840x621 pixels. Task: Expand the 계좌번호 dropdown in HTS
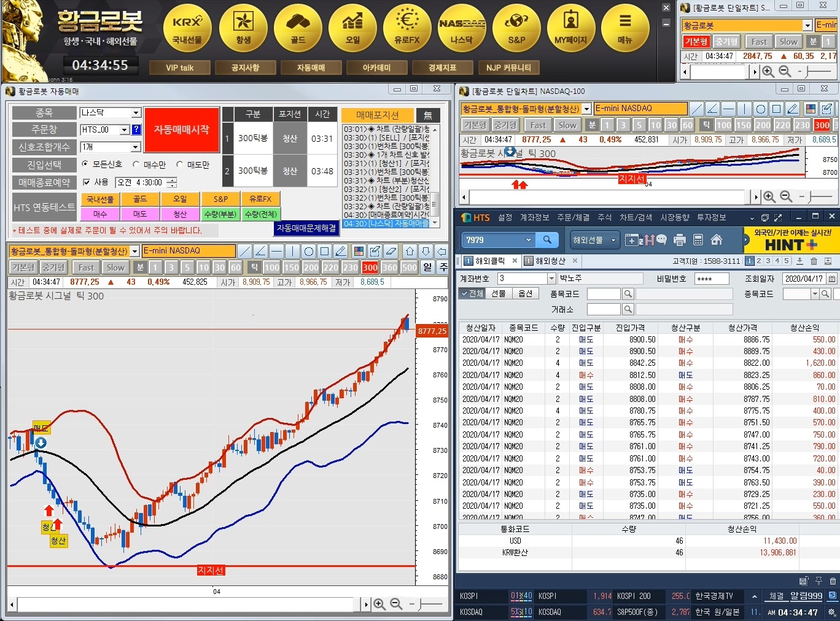tap(551, 279)
